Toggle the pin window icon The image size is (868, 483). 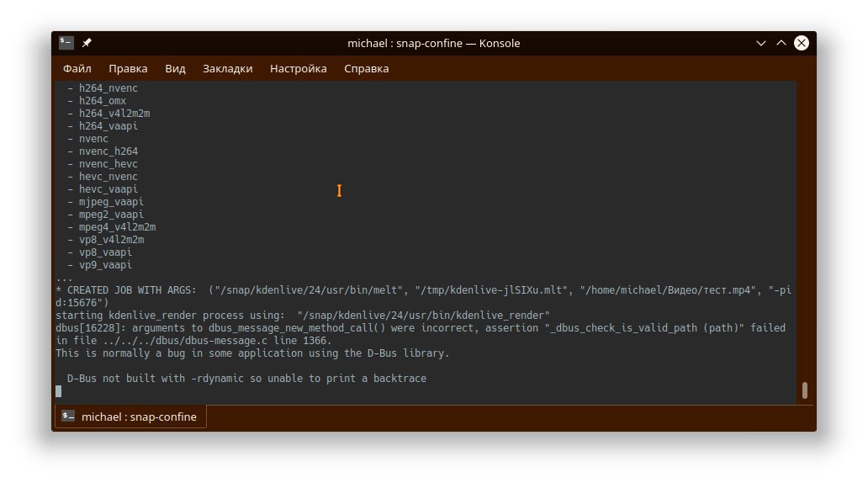[87, 43]
